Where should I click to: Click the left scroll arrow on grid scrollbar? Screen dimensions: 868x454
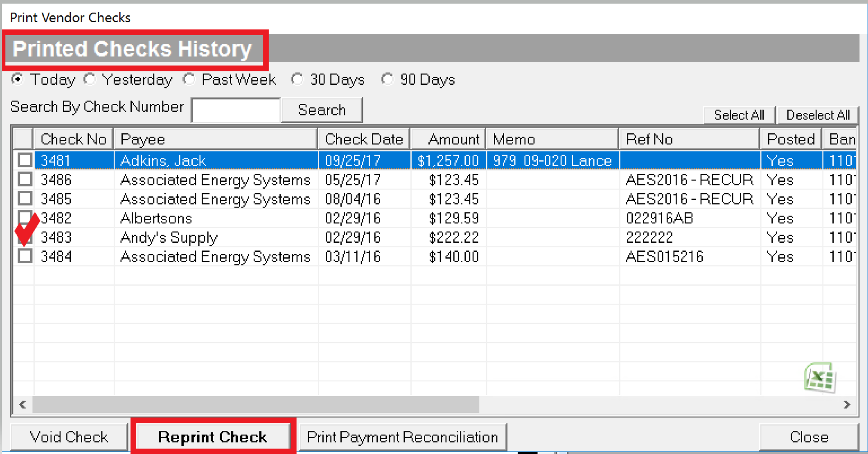point(21,405)
